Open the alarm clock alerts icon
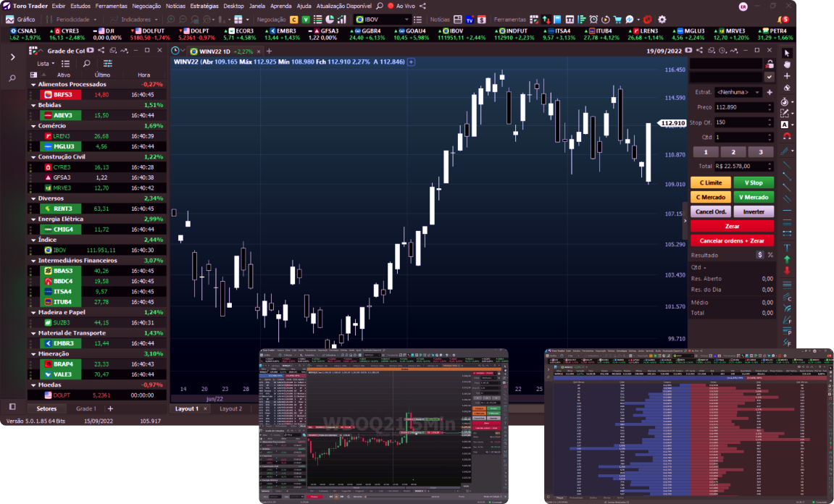The height and width of the screenshot is (504, 834). click(x=593, y=19)
